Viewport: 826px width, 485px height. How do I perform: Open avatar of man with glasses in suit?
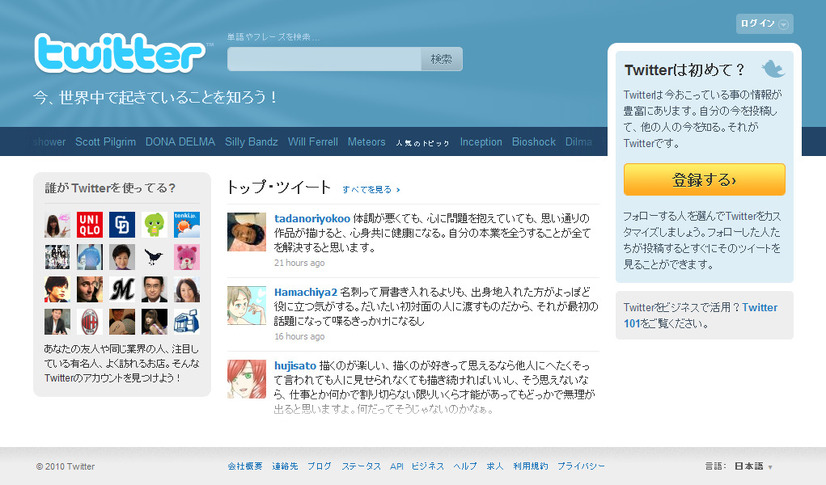(154, 290)
